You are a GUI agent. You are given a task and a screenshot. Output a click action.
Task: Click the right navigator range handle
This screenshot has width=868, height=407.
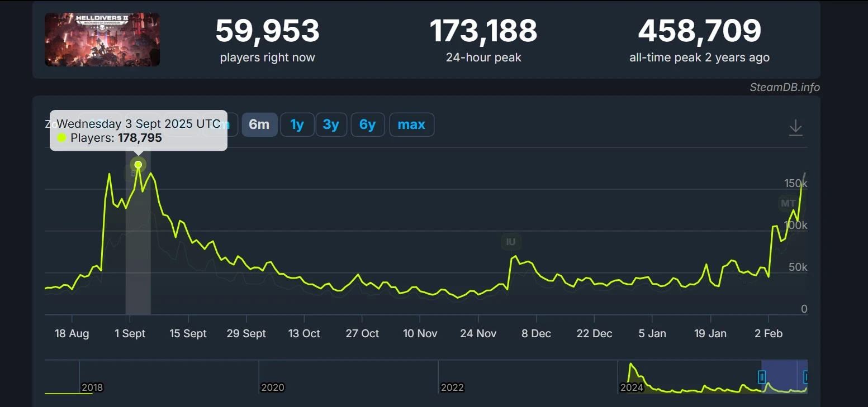[x=806, y=377]
